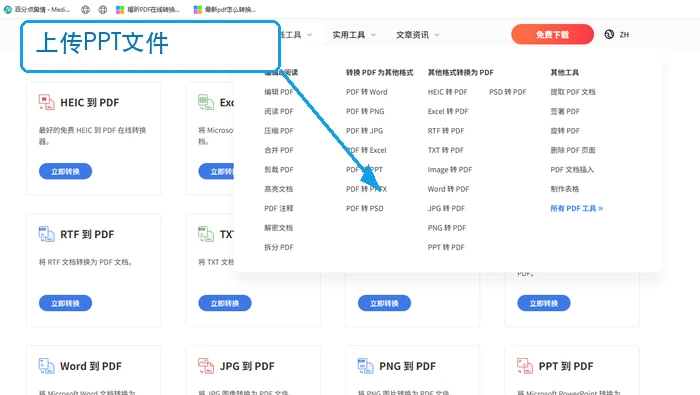Click the PNG 到 PDF card icon
This screenshot has width=700, height=395.
tap(365, 366)
